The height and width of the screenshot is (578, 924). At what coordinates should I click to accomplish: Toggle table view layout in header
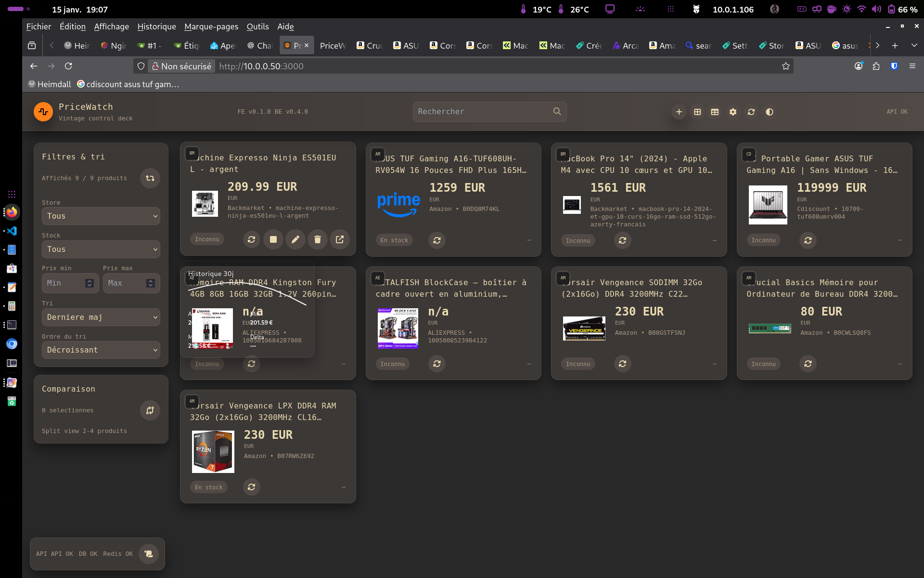(x=715, y=112)
